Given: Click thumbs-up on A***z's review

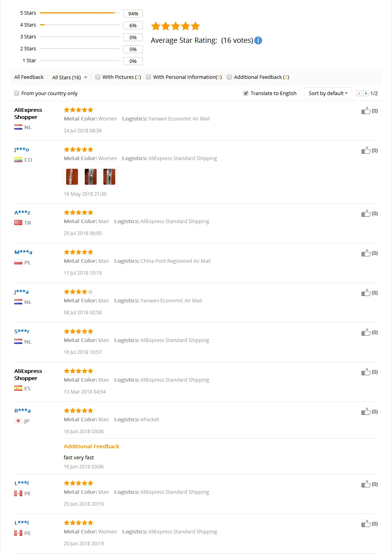Looking at the screenshot, I should [x=366, y=213].
